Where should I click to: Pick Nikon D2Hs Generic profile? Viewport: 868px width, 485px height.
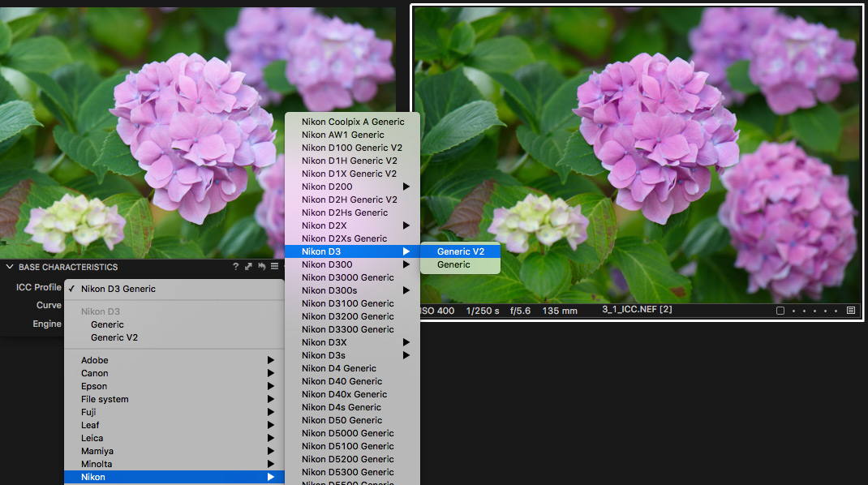pyautogui.click(x=352, y=212)
